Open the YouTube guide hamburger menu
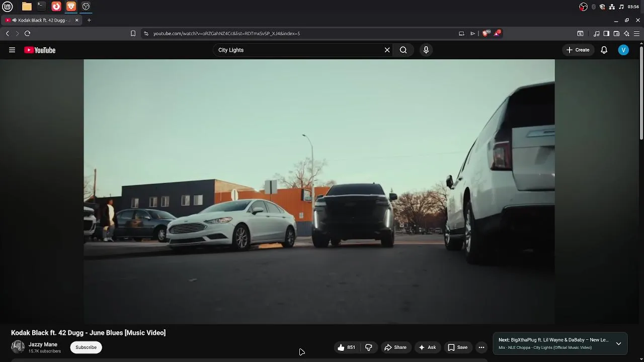 coord(12,50)
